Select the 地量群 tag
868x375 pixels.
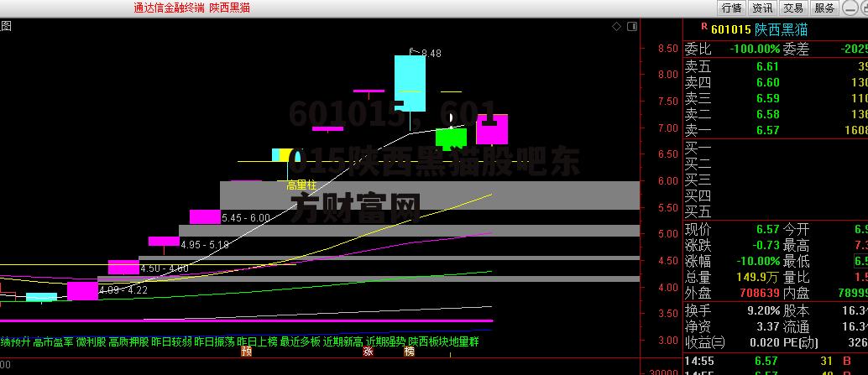tap(464, 341)
